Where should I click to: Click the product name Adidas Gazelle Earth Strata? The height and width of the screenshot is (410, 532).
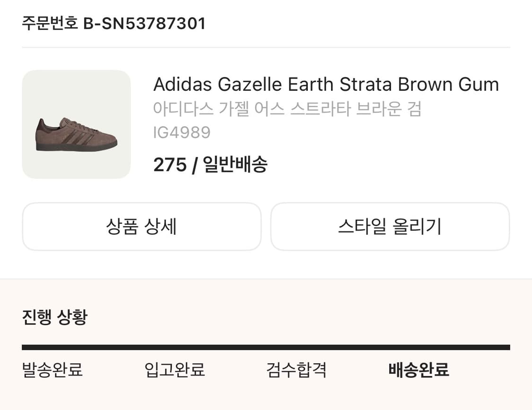point(326,84)
